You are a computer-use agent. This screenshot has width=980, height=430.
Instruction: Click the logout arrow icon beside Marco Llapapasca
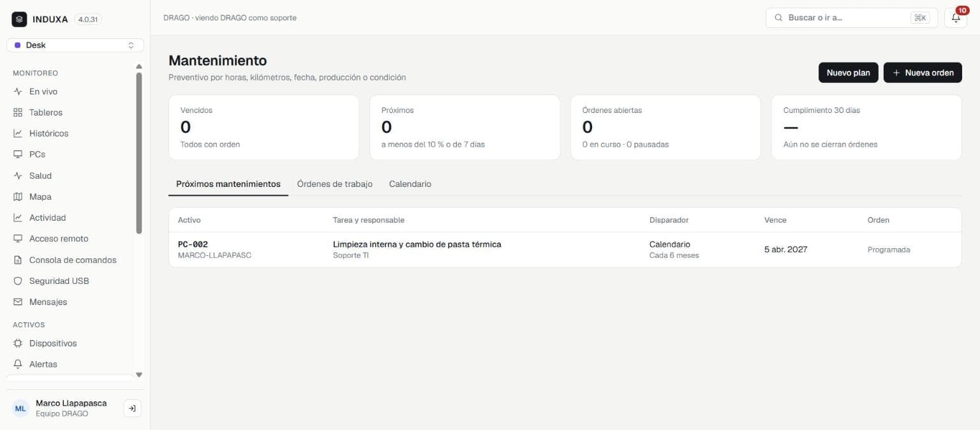point(132,408)
